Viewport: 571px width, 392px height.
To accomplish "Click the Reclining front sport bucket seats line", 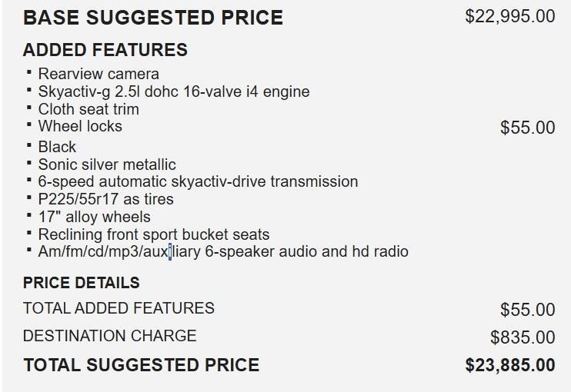I will tap(153, 234).
